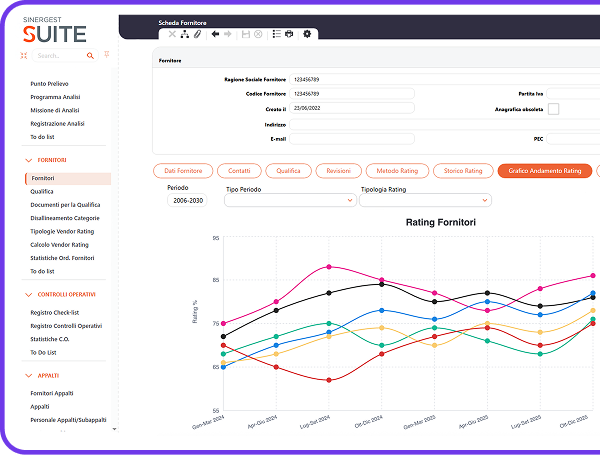Collapse the CONTROLLI OPERATIVI section
Viewport: 600px width, 455px height.
[27, 295]
